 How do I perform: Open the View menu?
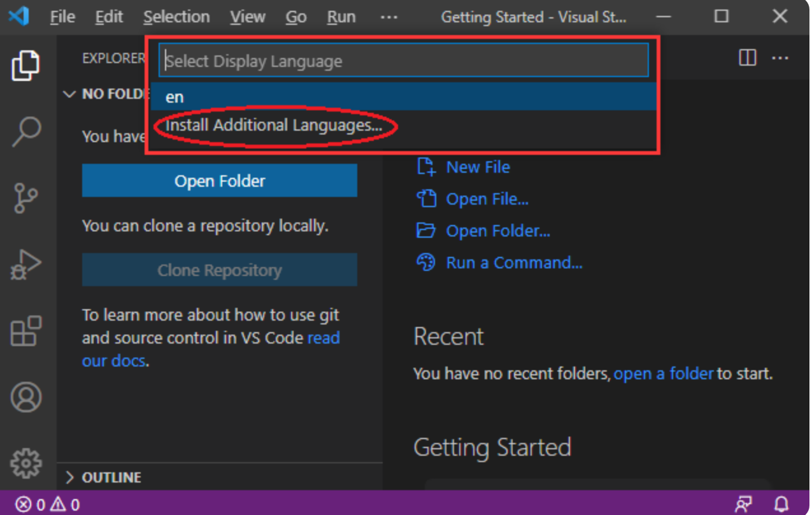click(248, 17)
